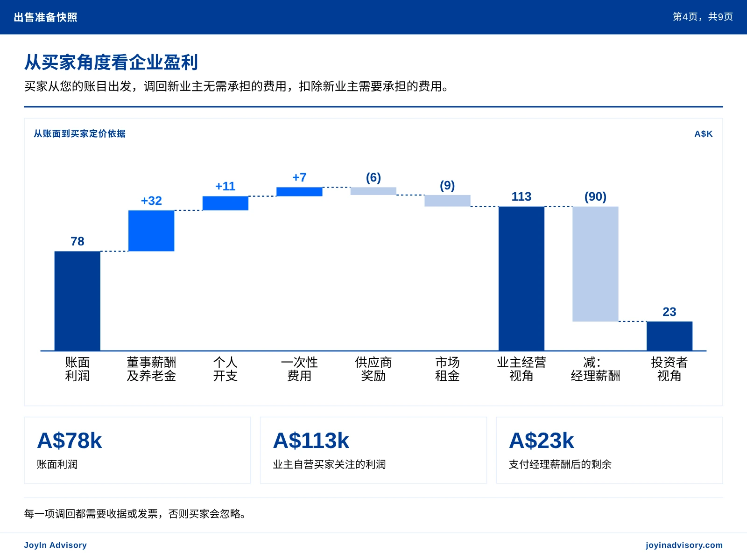Click the A$K unit label
Screen dimensions: 747x560
(x=704, y=134)
